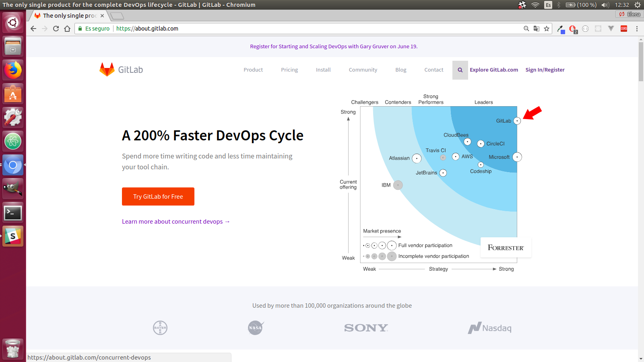Click the vertical page scrollbar thumb
Image resolution: width=644 pixels, height=362 pixels.
point(641,62)
